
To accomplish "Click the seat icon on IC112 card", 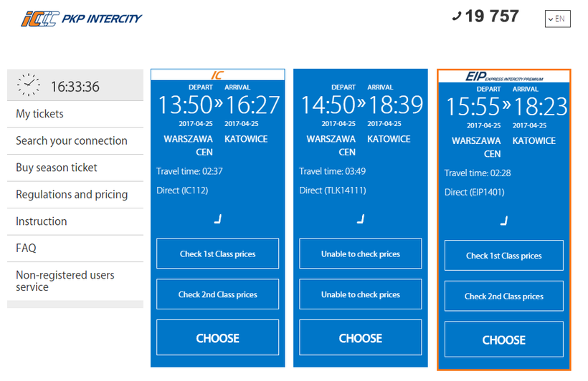I will [x=218, y=219].
